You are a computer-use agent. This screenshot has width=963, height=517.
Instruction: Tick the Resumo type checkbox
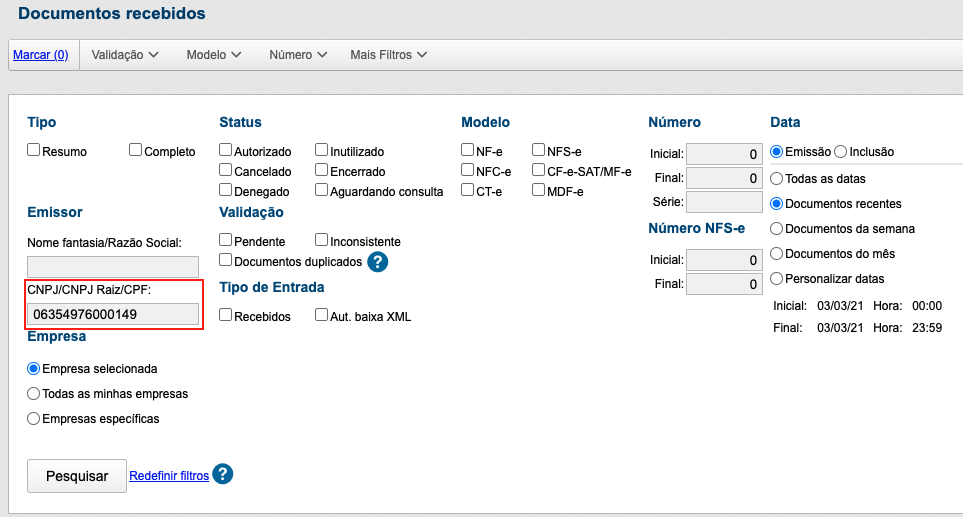click(34, 151)
